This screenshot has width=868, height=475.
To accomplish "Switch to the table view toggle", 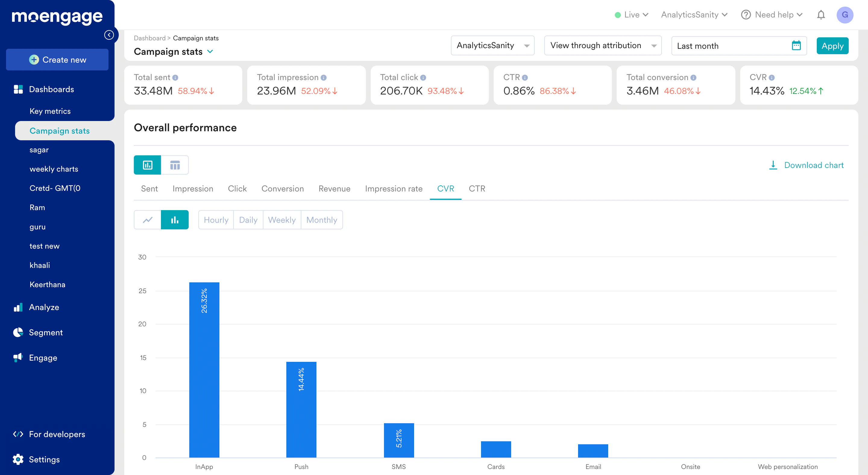I will click(x=175, y=165).
